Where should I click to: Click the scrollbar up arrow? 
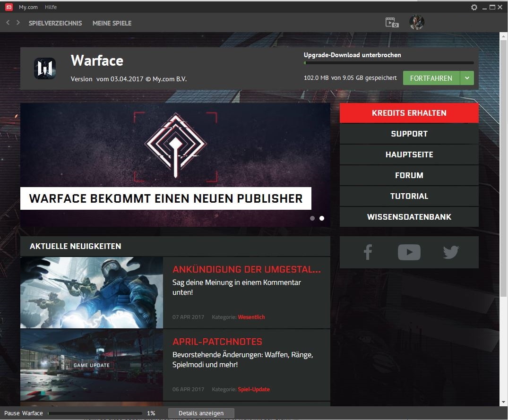point(503,37)
